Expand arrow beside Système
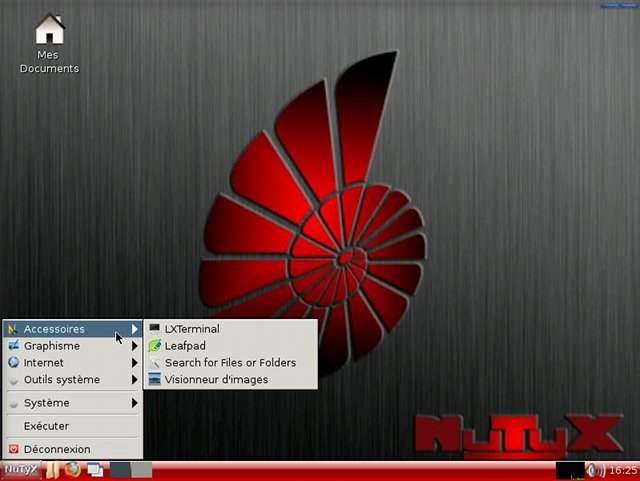 tap(134, 403)
